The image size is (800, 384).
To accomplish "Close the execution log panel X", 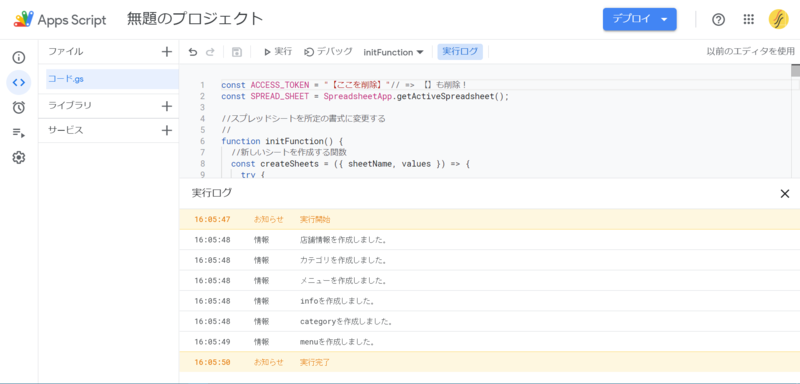I will (785, 194).
